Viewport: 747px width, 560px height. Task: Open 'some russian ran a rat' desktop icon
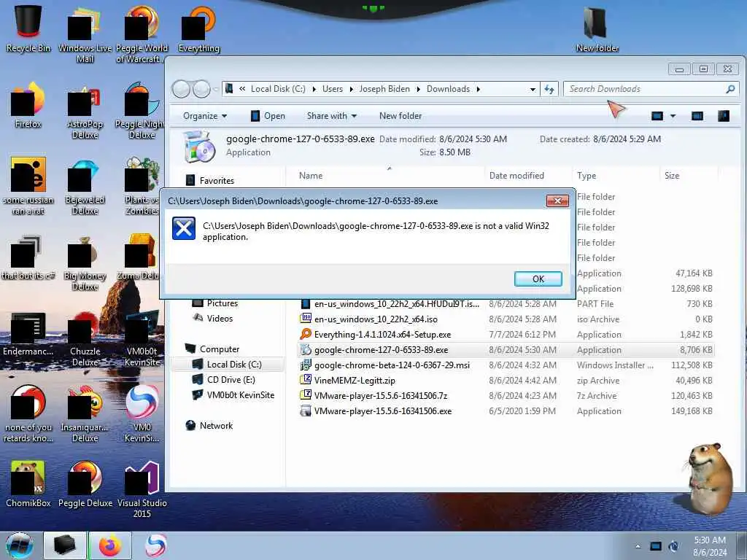tap(28, 186)
